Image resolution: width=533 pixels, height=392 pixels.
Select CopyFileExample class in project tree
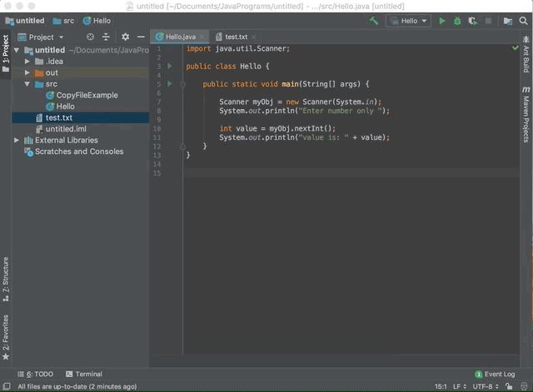(82, 95)
